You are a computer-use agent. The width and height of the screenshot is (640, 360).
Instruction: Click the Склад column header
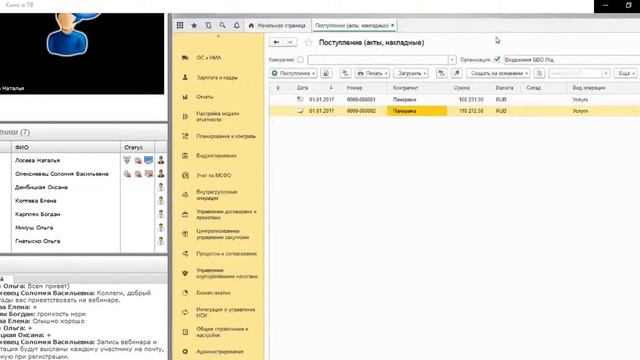[x=533, y=88]
